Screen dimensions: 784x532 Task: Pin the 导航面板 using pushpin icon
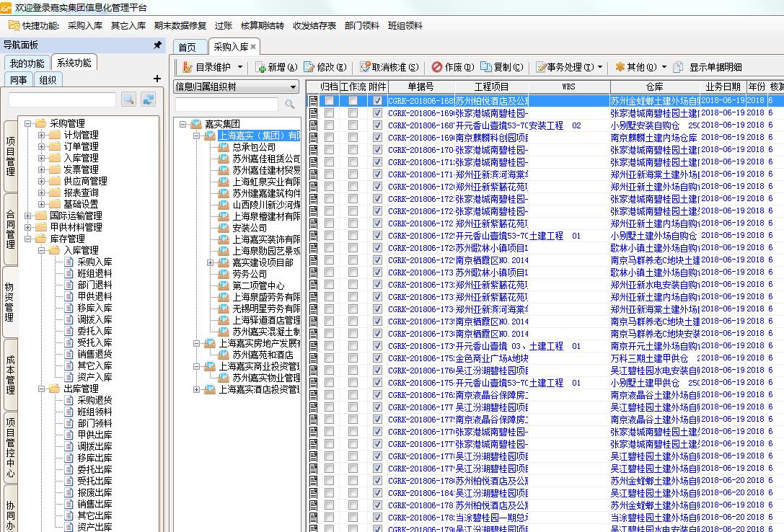158,45
